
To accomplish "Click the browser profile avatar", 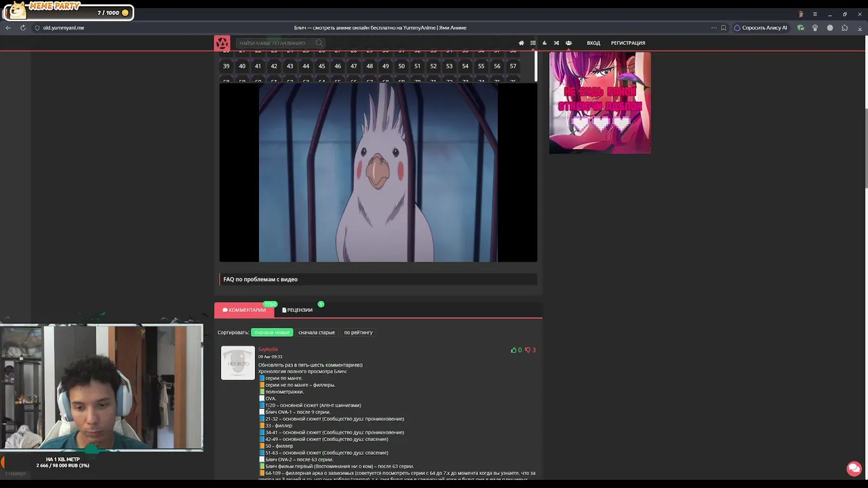I will coord(801,14).
